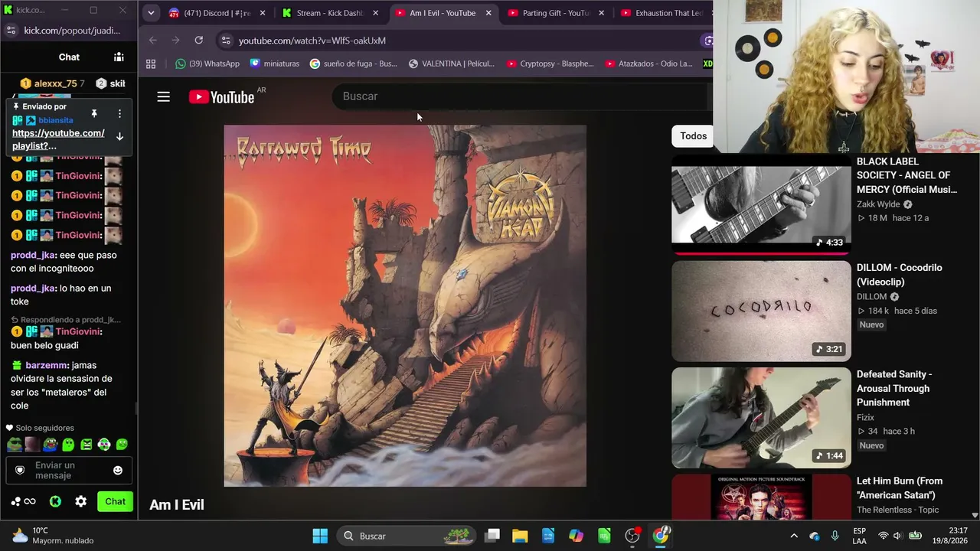Image resolution: width=980 pixels, height=551 pixels.
Task: Open the VALENTINA Película bookmark
Action: (452, 64)
